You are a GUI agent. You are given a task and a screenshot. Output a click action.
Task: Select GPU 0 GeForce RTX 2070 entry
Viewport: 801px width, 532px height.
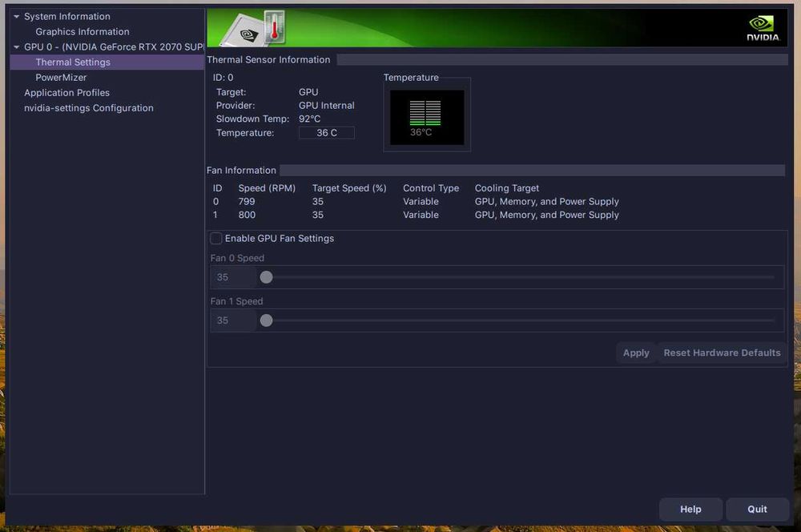(114, 47)
